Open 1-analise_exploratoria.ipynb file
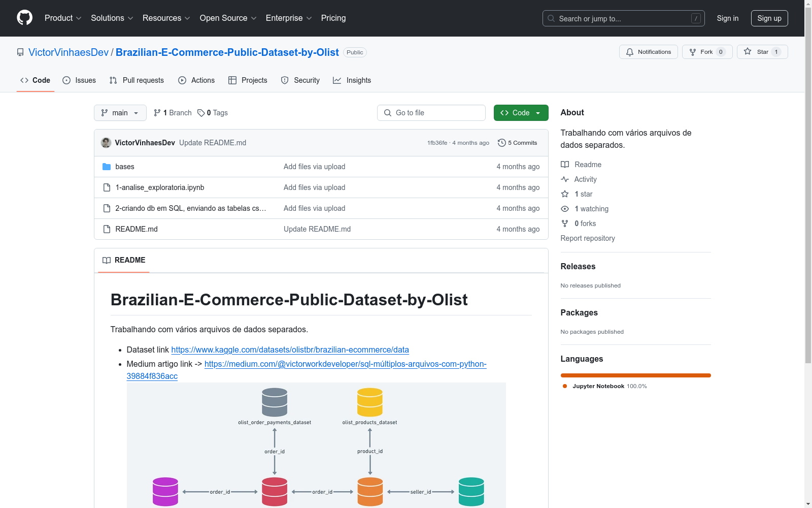This screenshot has width=812, height=508. pos(160,187)
